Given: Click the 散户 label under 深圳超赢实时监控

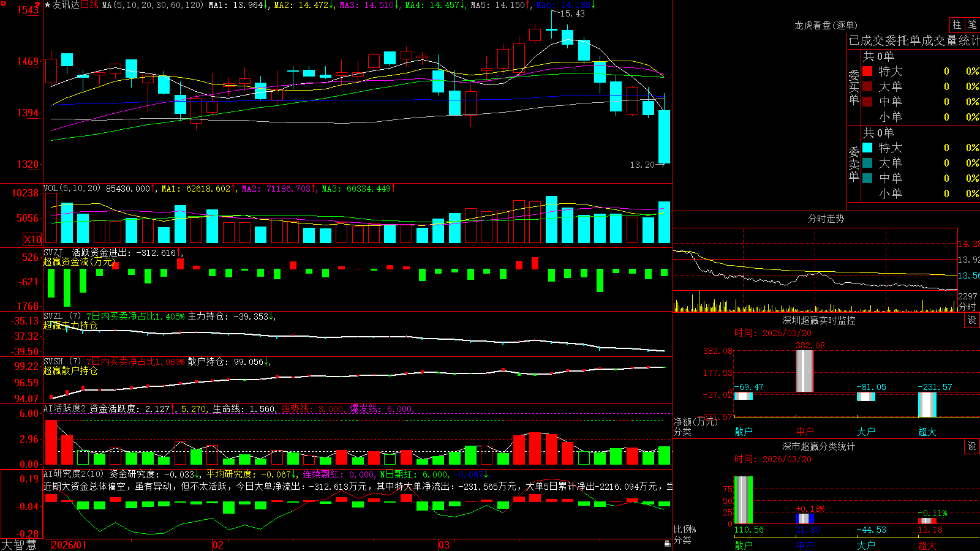Looking at the screenshot, I should tap(744, 432).
